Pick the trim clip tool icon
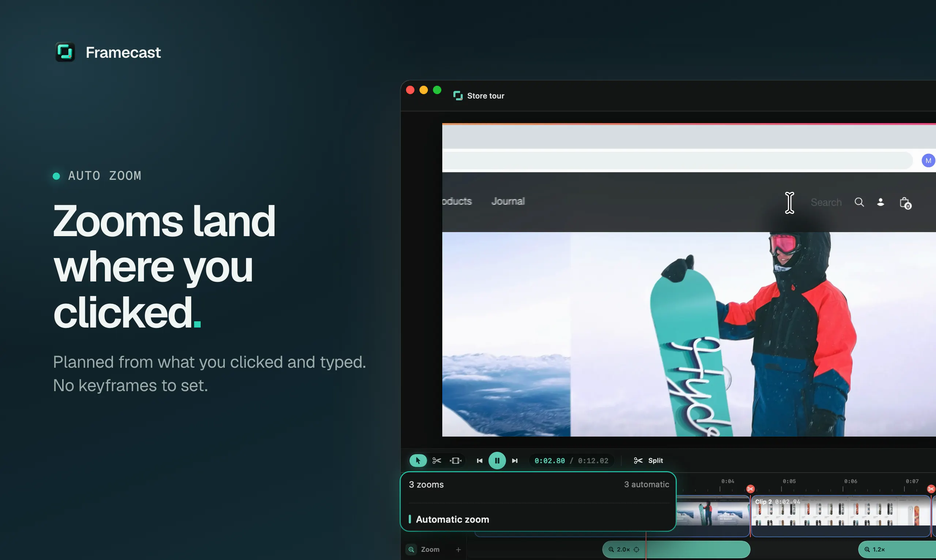Screen dimensions: 936x560 (x=456, y=460)
